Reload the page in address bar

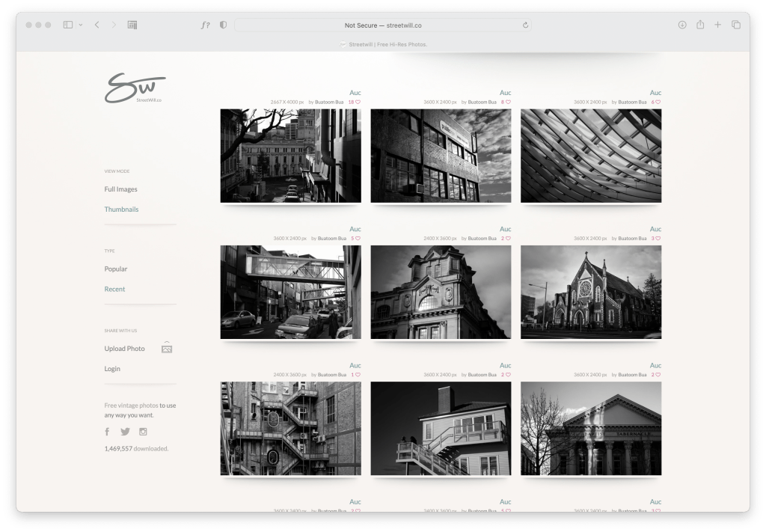point(525,25)
